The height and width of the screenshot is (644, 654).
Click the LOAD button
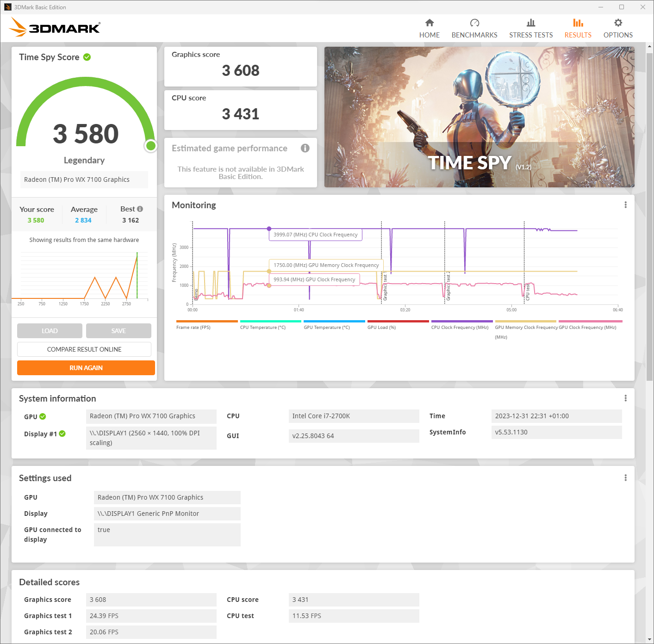click(x=50, y=331)
